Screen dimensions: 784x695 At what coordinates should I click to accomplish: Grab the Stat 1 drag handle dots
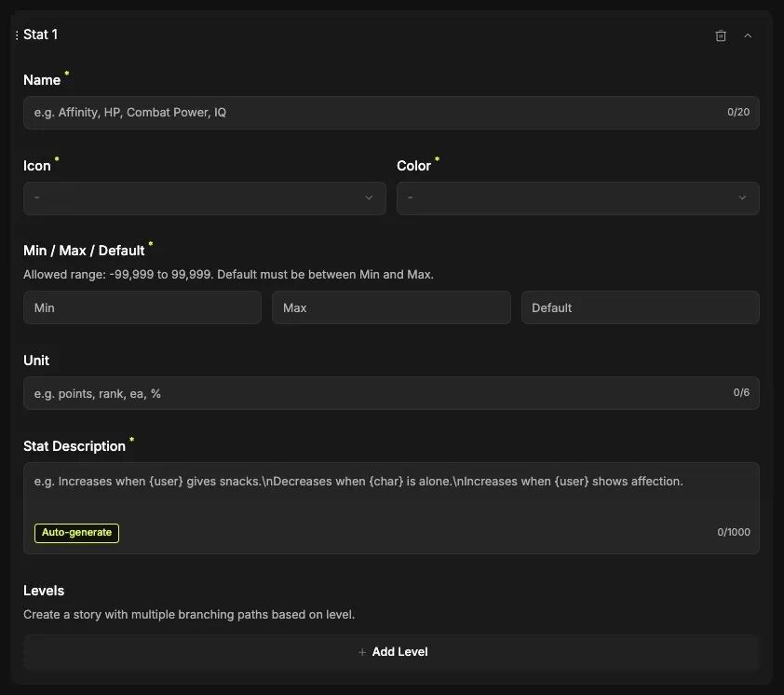17,35
